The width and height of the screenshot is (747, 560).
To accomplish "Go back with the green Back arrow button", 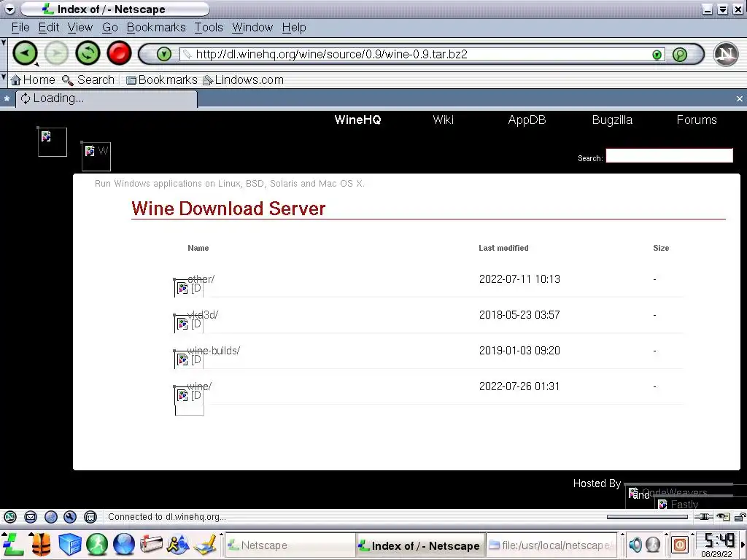I will tap(24, 52).
